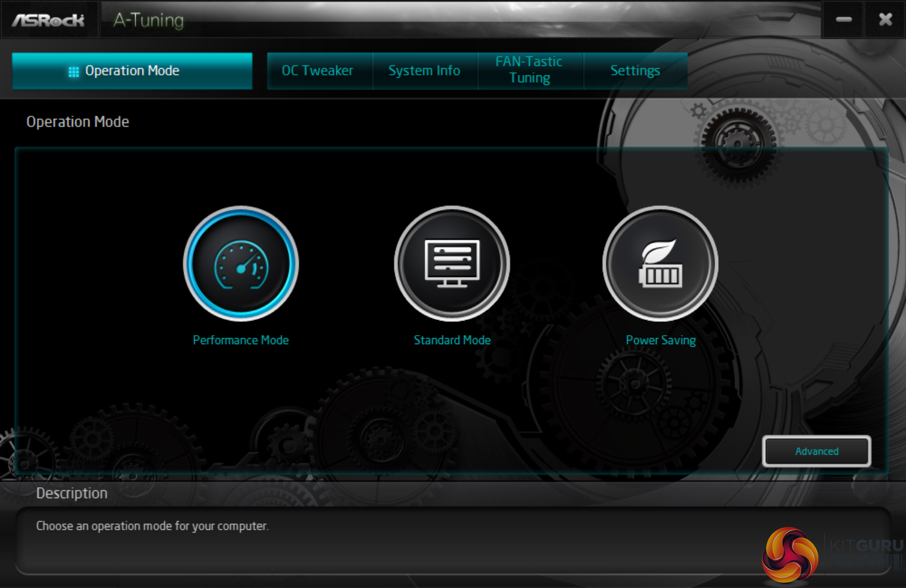Click the ASRock logo
The image size is (906, 588).
pyautogui.click(x=48, y=21)
